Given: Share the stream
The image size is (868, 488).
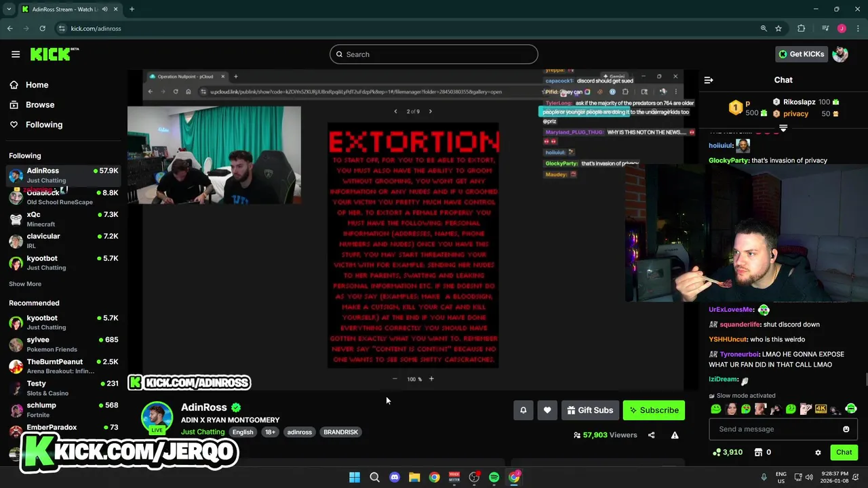Looking at the screenshot, I should pyautogui.click(x=651, y=435).
